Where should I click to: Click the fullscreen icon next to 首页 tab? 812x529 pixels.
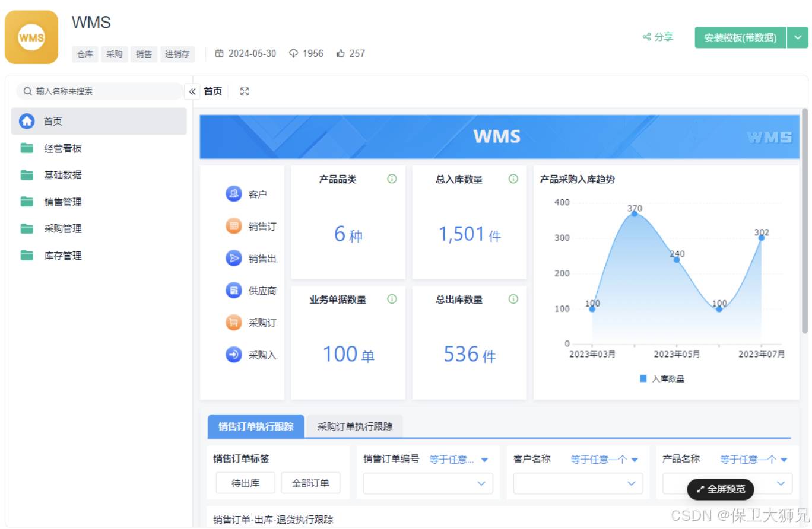(x=244, y=91)
